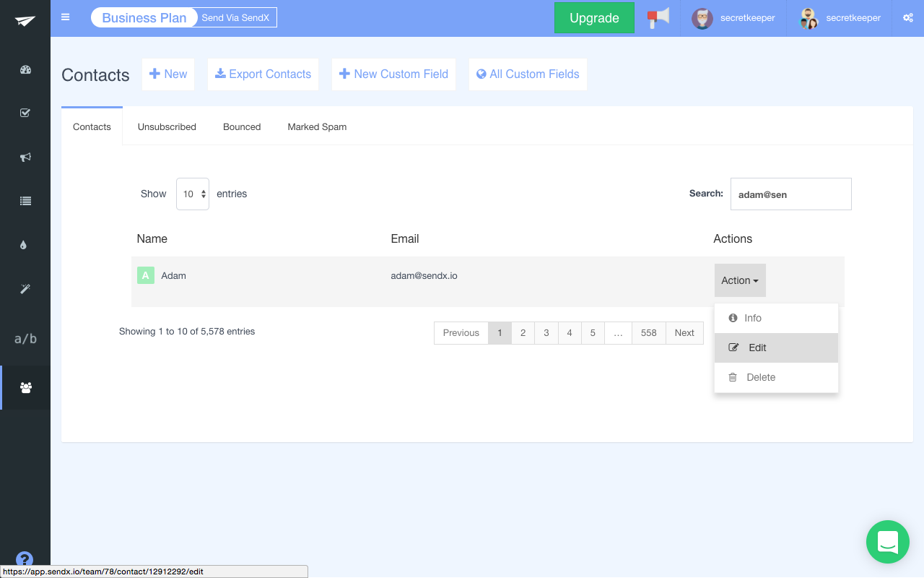This screenshot has height=578, width=924.
Task: Select Delete from the Action menu
Action: pos(776,377)
